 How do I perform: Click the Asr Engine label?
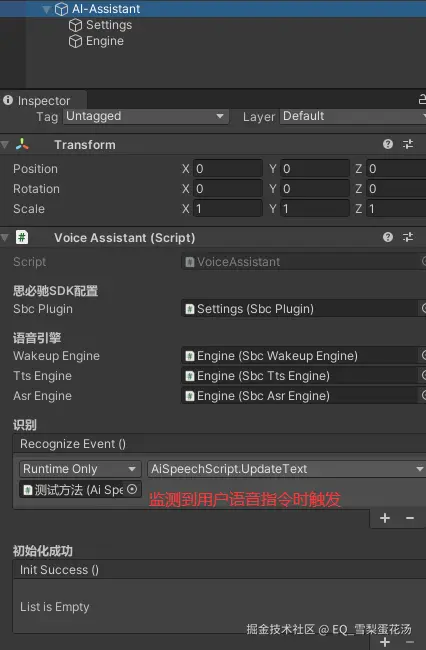pos(42,396)
